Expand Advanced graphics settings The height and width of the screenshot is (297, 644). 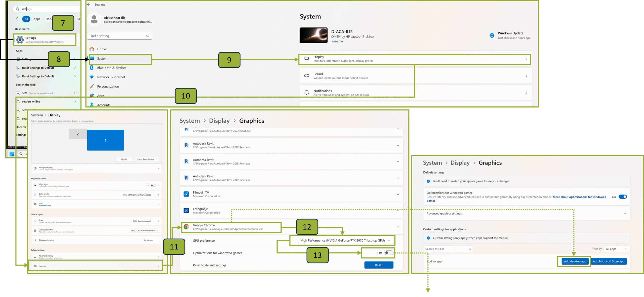625,213
